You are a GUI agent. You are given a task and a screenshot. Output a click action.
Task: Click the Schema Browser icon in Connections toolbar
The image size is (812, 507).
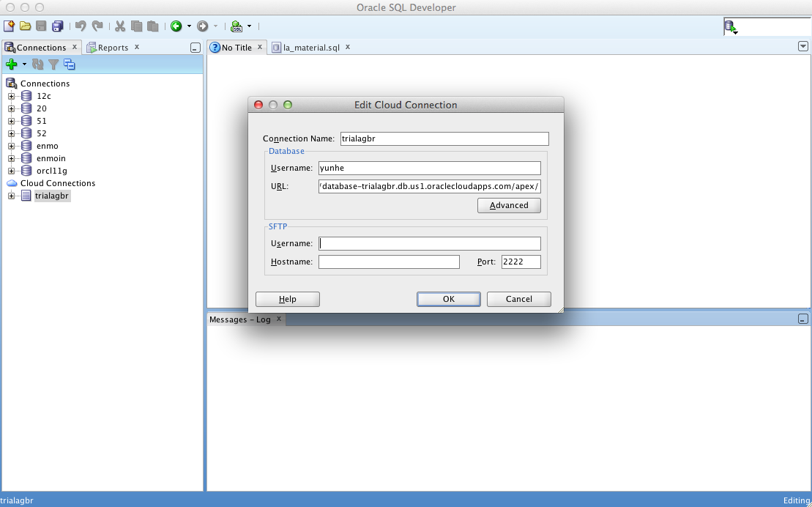click(x=69, y=64)
